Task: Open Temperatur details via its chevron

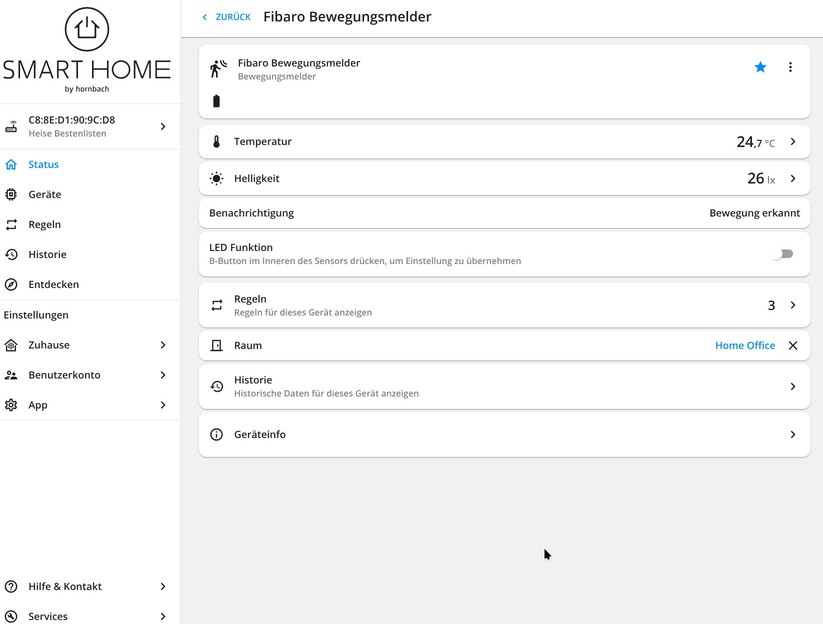Action: point(791,141)
